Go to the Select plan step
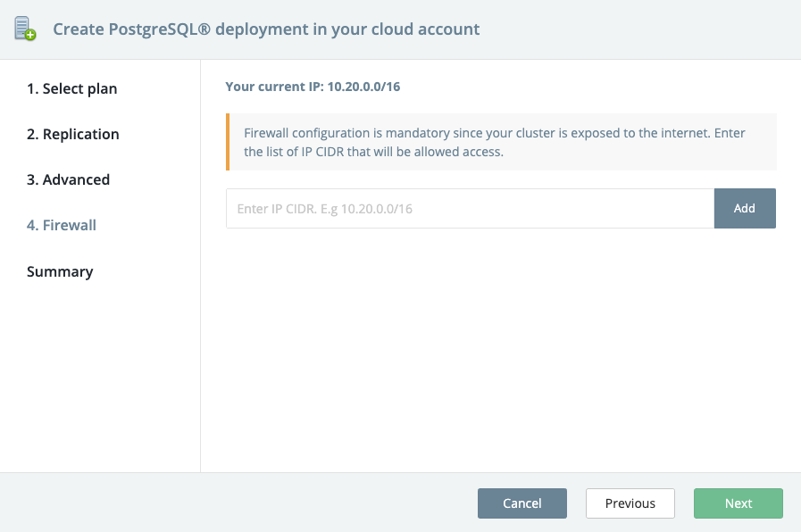The height and width of the screenshot is (532, 801). click(x=72, y=89)
